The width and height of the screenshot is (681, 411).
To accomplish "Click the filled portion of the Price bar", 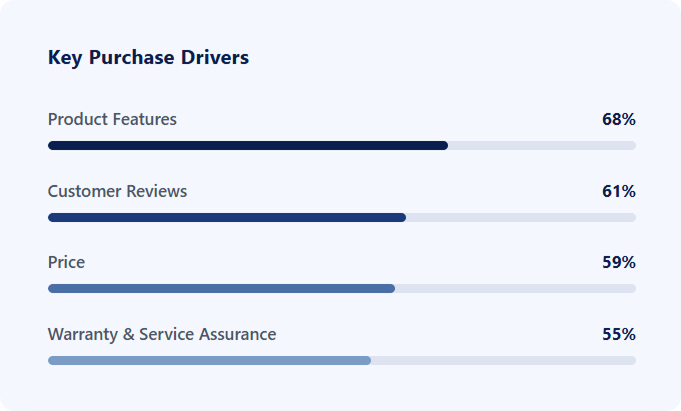I will pyautogui.click(x=221, y=289).
